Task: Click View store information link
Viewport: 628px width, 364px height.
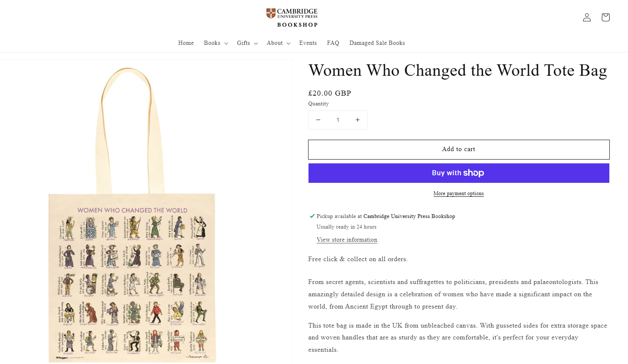Action: click(347, 240)
